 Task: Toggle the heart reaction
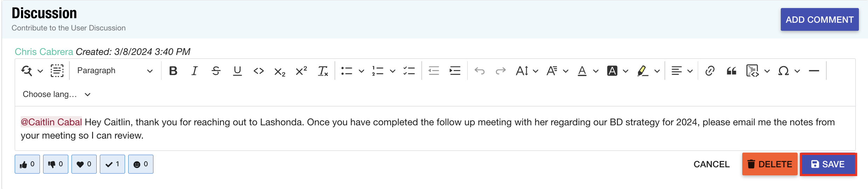coord(84,164)
